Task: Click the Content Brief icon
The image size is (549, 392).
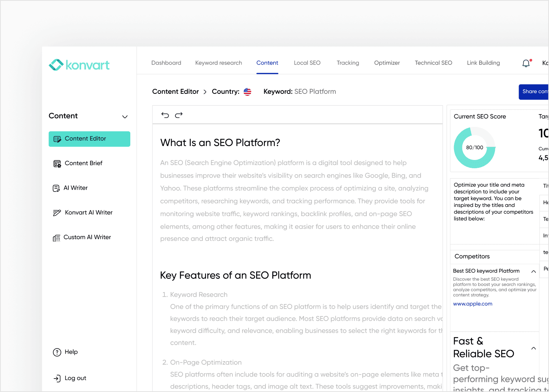Action: [x=57, y=163]
